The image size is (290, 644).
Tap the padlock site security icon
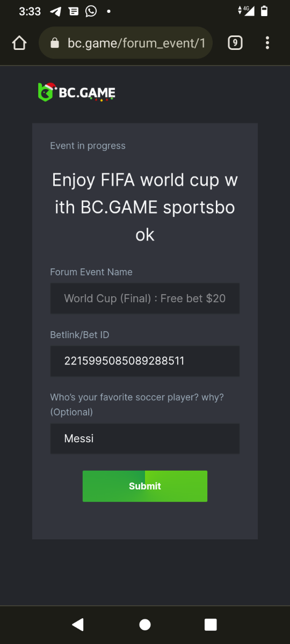click(54, 43)
